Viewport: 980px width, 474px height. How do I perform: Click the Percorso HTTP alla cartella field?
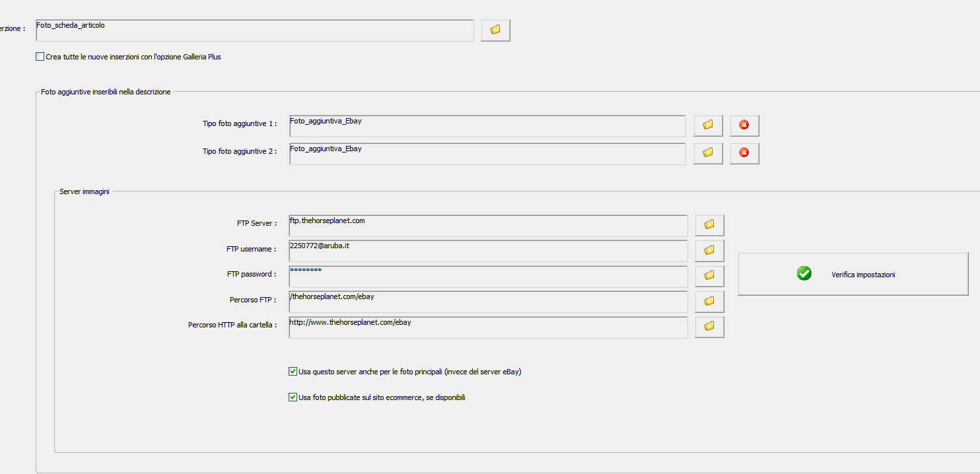[x=487, y=327]
